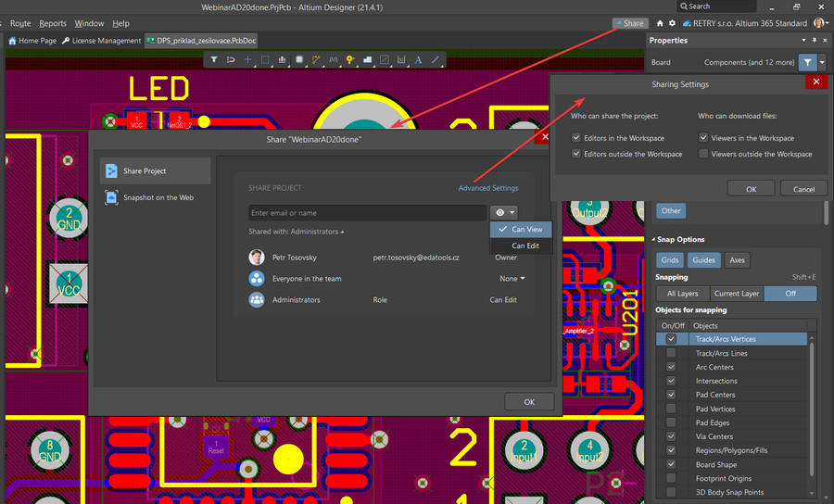Click the user profile avatar at top right
The width and height of the screenshot is (834, 504).
click(x=818, y=23)
